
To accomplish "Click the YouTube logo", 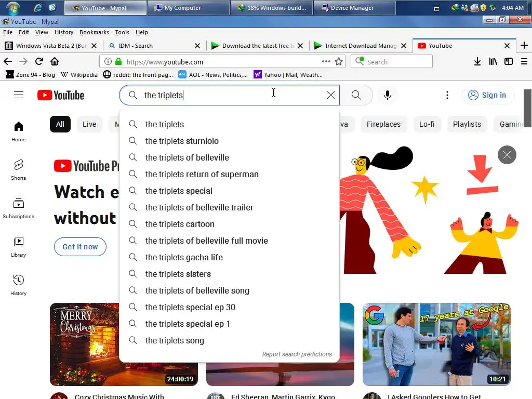I will click(x=61, y=96).
